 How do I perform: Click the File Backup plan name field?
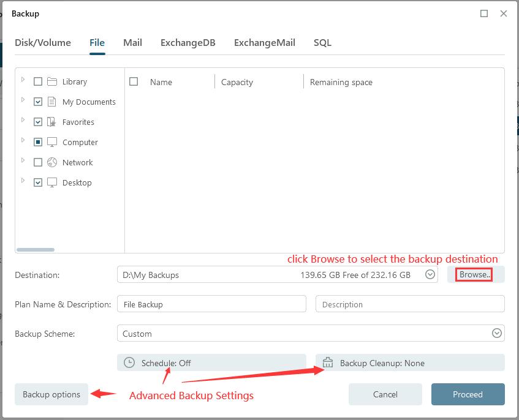point(211,304)
